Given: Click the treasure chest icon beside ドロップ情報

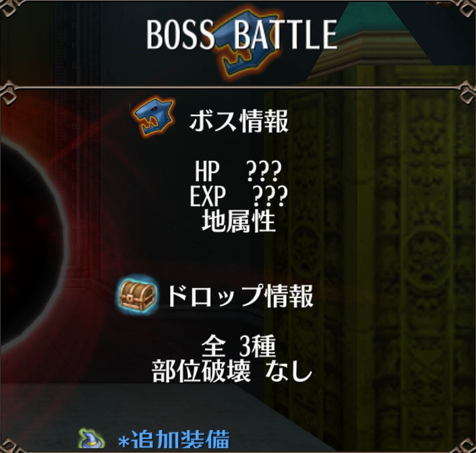Looking at the screenshot, I should coord(137,294).
